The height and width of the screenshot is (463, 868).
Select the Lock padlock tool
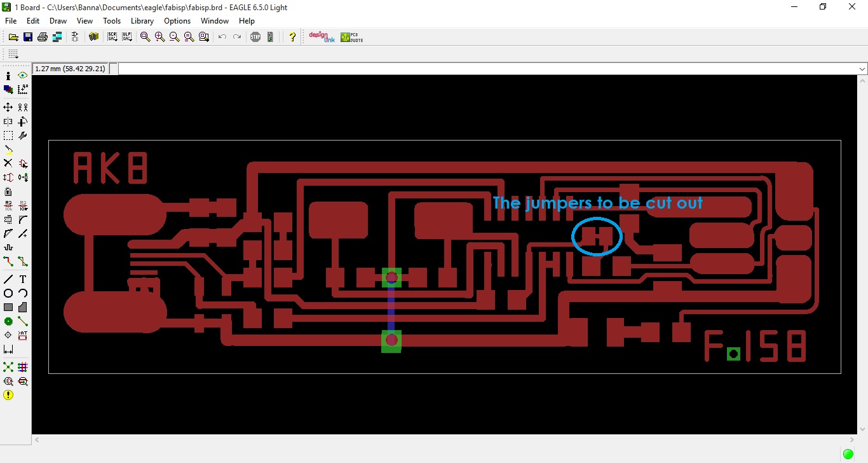8,191
